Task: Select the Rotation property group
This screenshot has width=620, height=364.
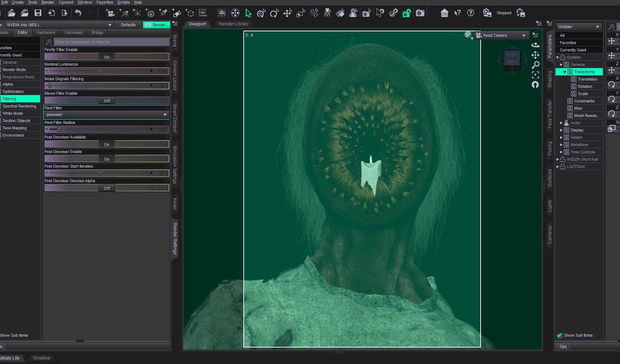Action: (585, 86)
